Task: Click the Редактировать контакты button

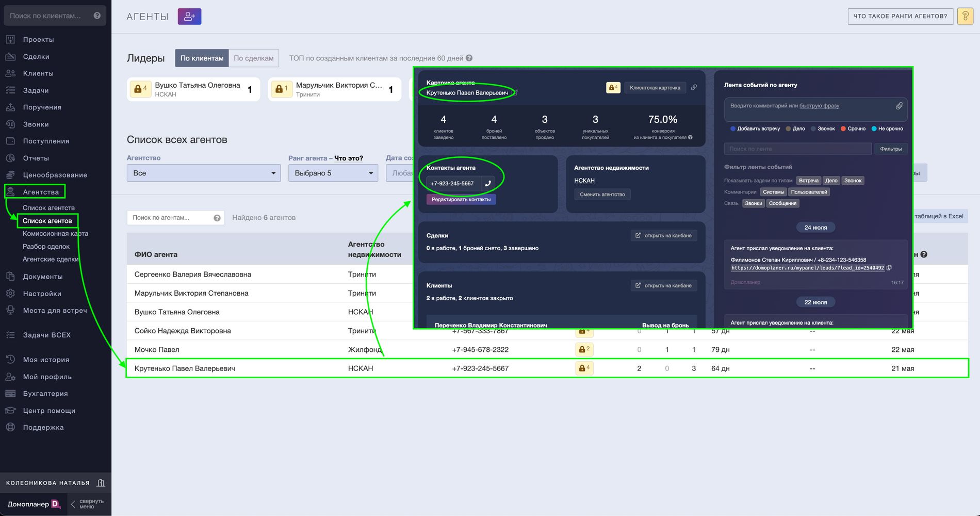Action: click(x=461, y=200)
